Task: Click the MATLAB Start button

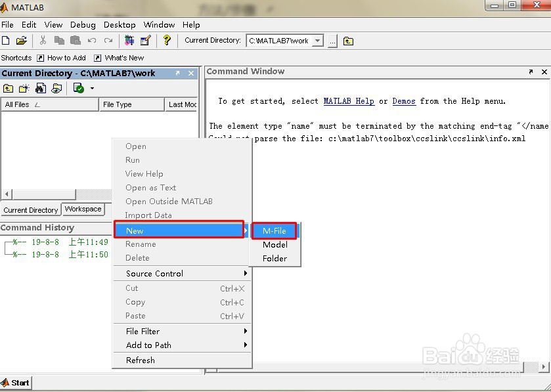Action: coord(16,383)
